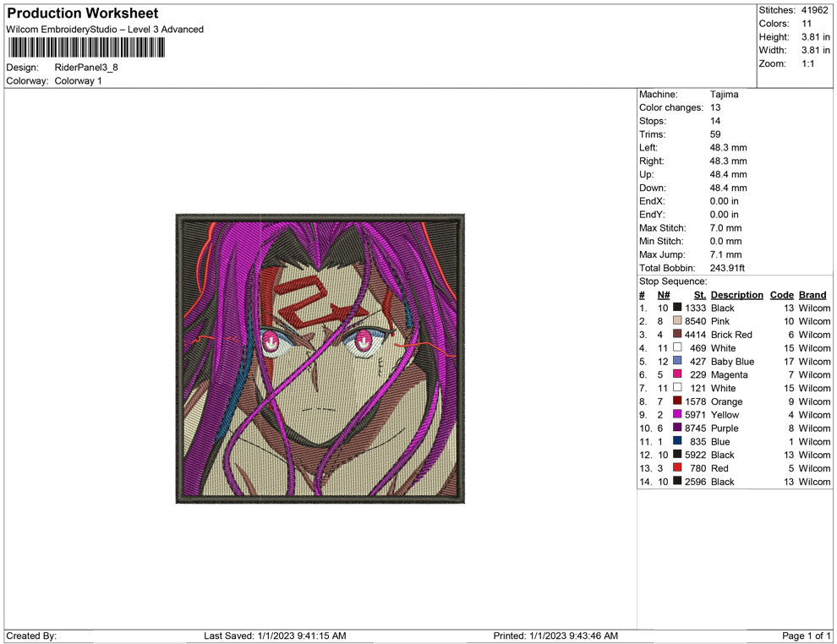Click the Purple description in row 10

click(x=725, y=428)
